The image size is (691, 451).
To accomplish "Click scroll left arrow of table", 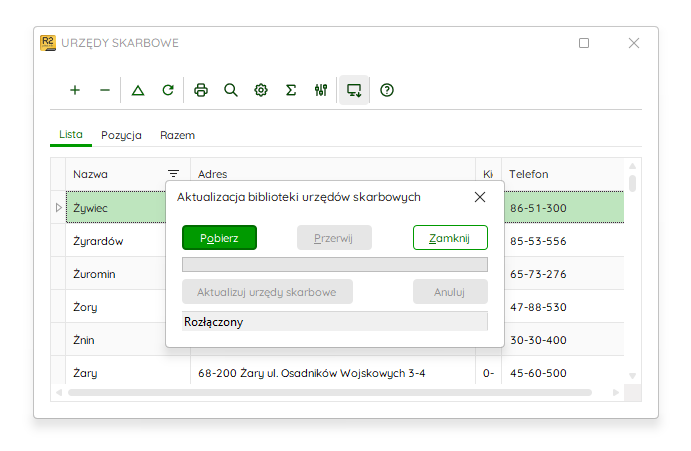I will pyautogui.click(x=59, y=392).
